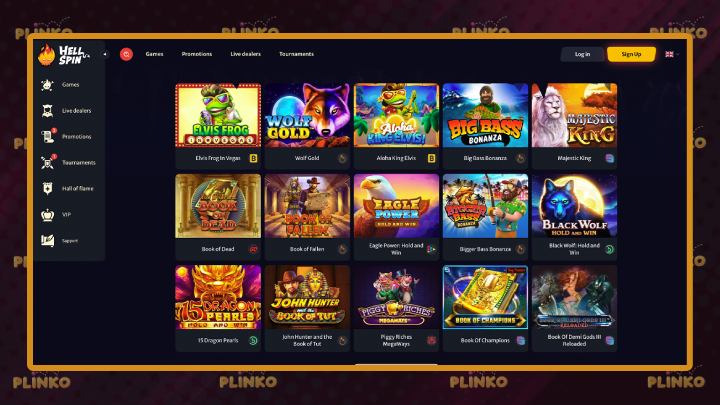Open the Big Bass Bonanza thumbnail
Screen dimensions: 720x405
pos(485,115)
